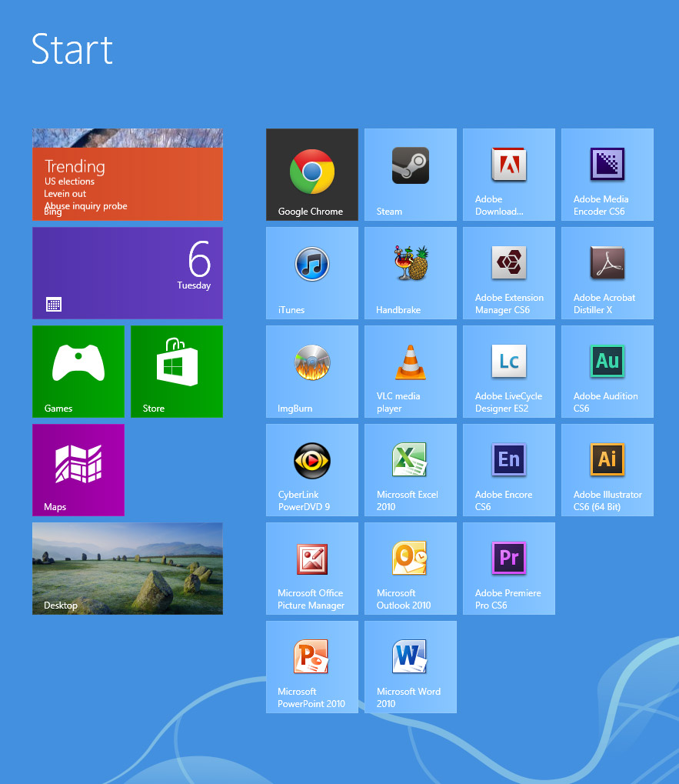Launch Microsoft PowerPoint 2010

[311, 667]
